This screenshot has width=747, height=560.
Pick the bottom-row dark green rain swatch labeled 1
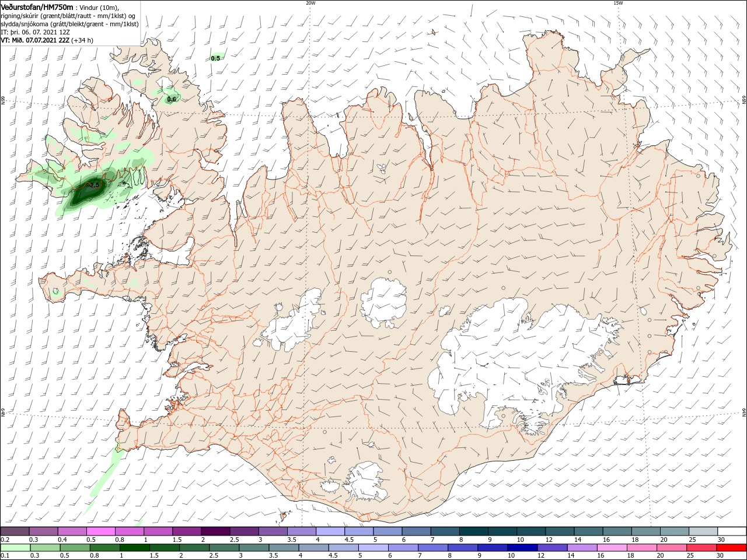coord(134,548)
